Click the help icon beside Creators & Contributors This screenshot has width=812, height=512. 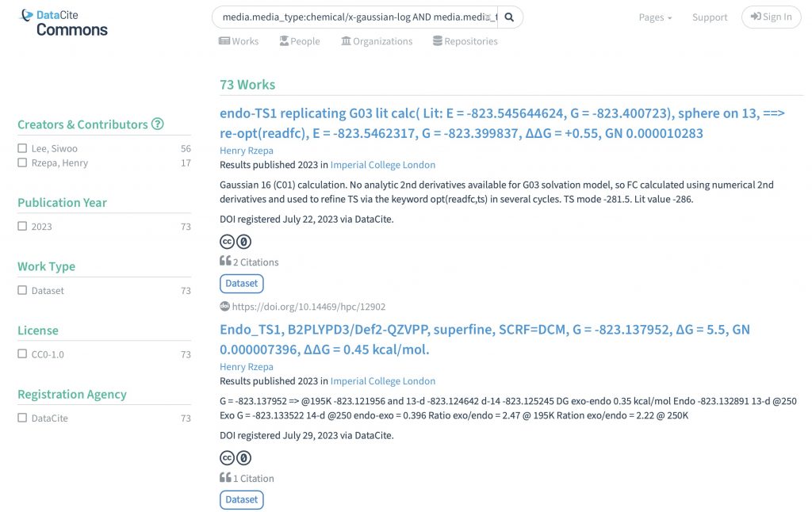tap(158, 124)
